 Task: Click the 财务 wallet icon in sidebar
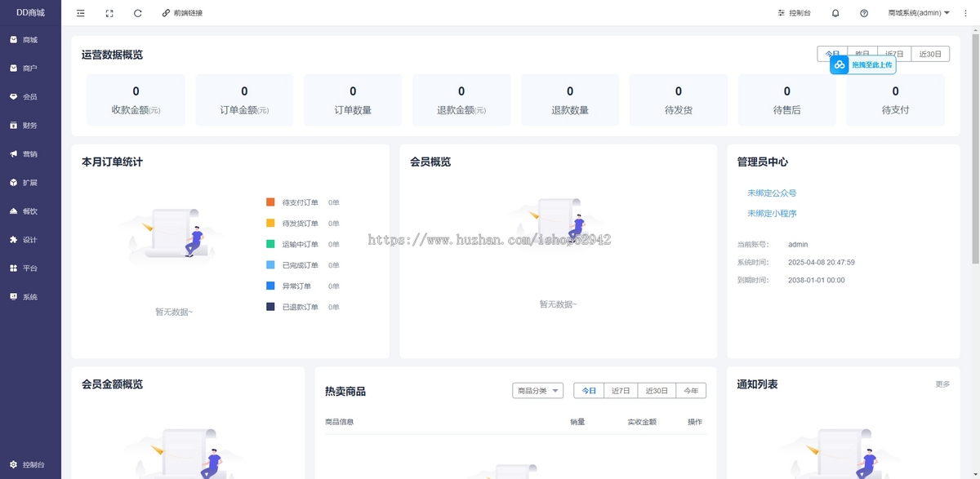coord(14,126)
